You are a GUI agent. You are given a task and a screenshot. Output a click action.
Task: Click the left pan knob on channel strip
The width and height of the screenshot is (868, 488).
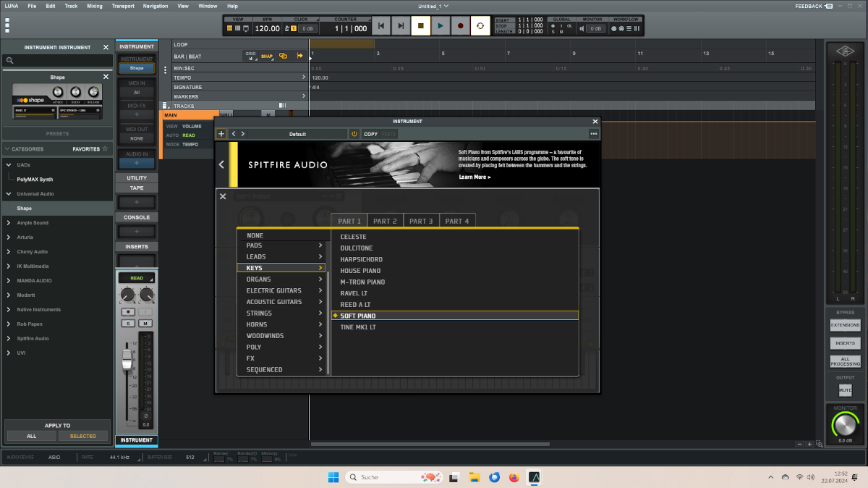coord(127,295)
